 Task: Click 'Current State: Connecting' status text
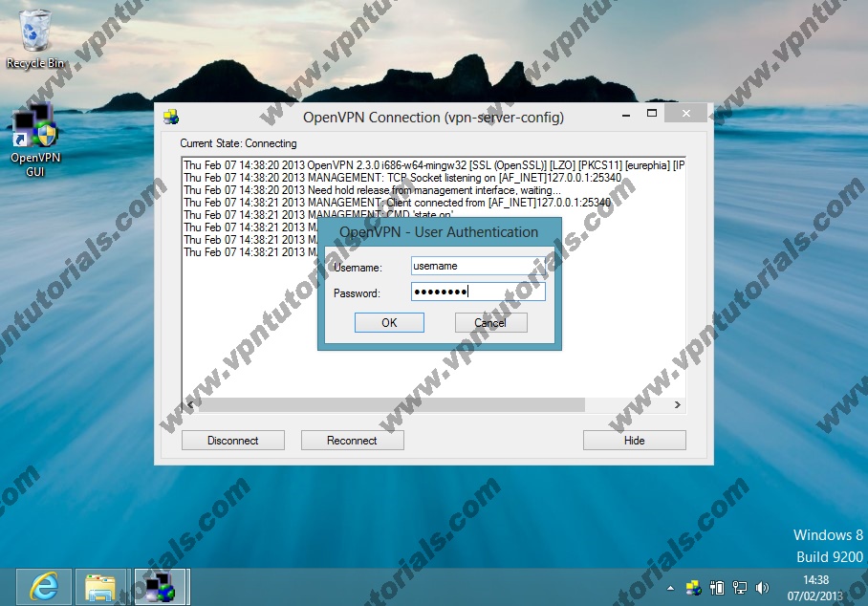coord(238,143)
